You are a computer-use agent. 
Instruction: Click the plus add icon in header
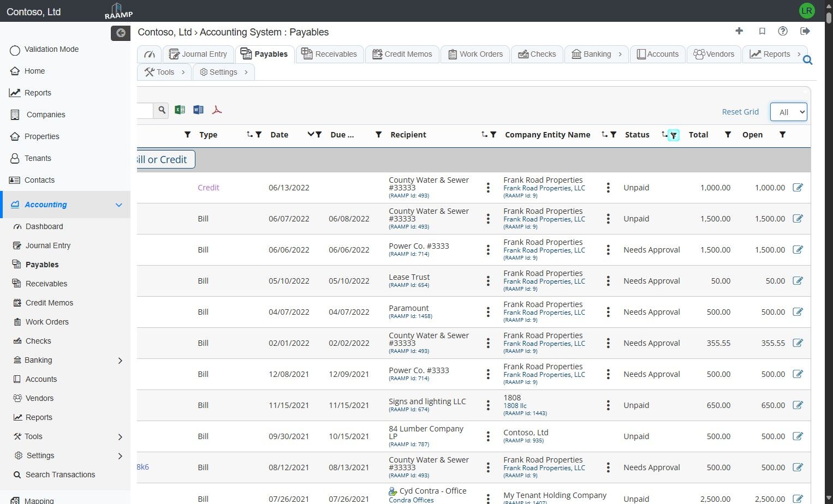click(739, 31)
